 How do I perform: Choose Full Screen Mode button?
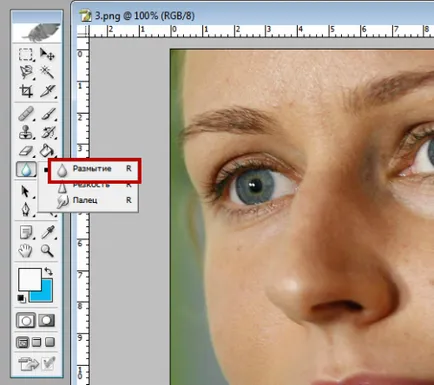50,342
